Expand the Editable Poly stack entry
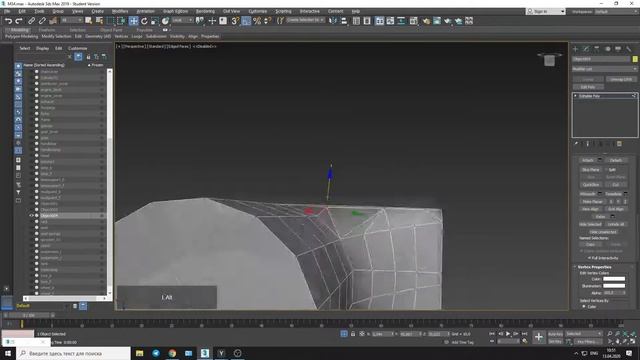The image size is (640, 360). [576, 96]
